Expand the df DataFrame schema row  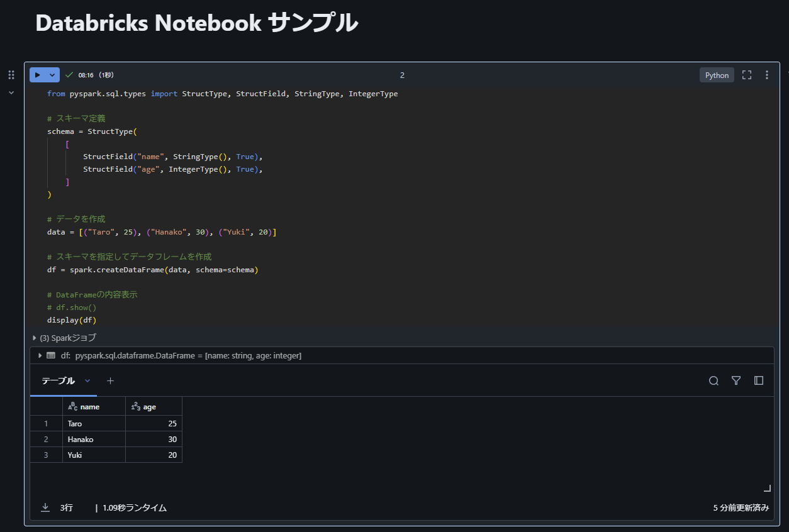(x=40, y=355)
